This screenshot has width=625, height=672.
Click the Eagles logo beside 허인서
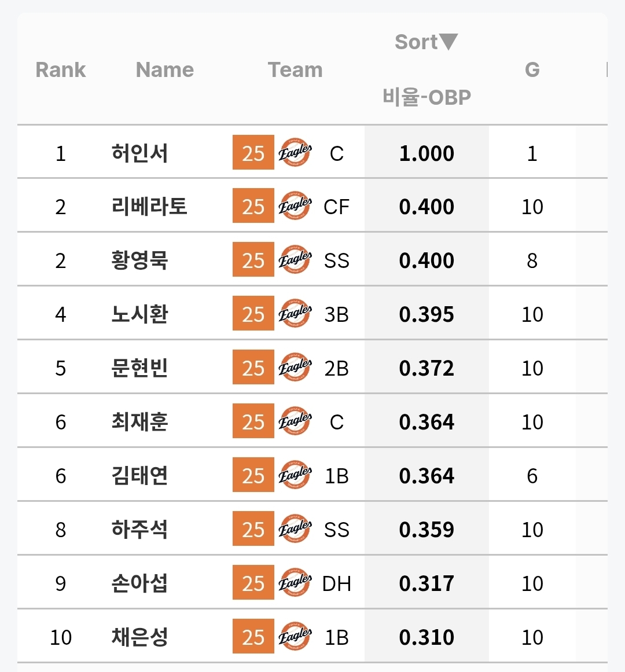(295, 153)
